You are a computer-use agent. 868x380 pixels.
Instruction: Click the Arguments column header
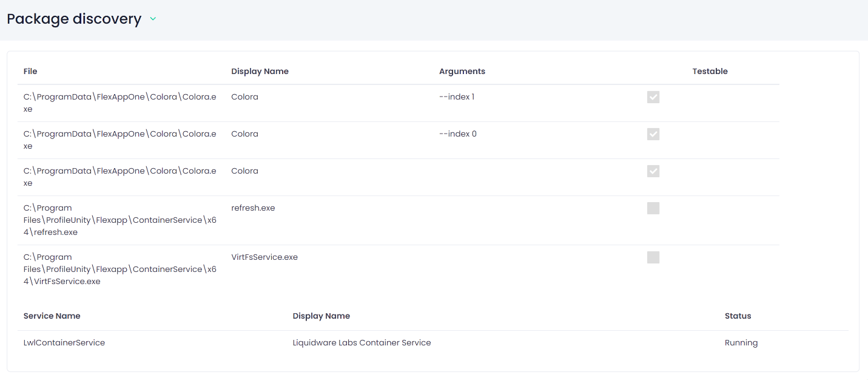[x=462, y=71]
